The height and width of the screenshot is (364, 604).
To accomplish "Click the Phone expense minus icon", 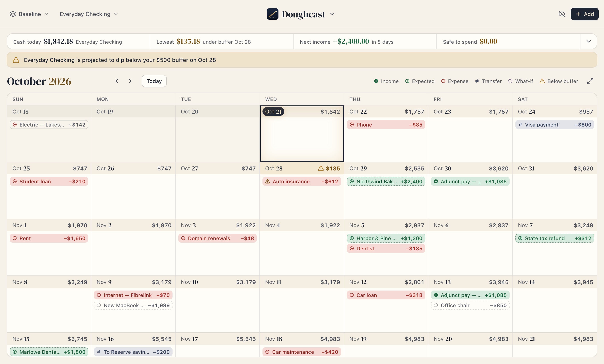I will pos(352,125).
